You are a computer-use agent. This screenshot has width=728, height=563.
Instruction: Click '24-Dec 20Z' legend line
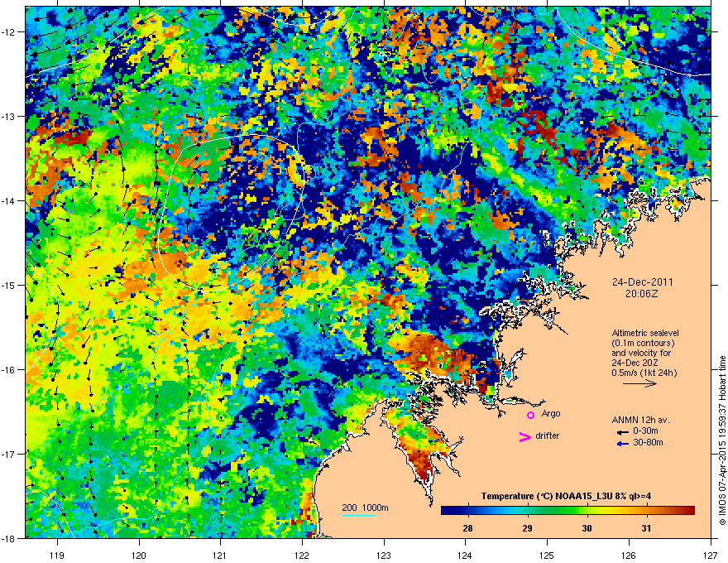(x=635, y=363)
